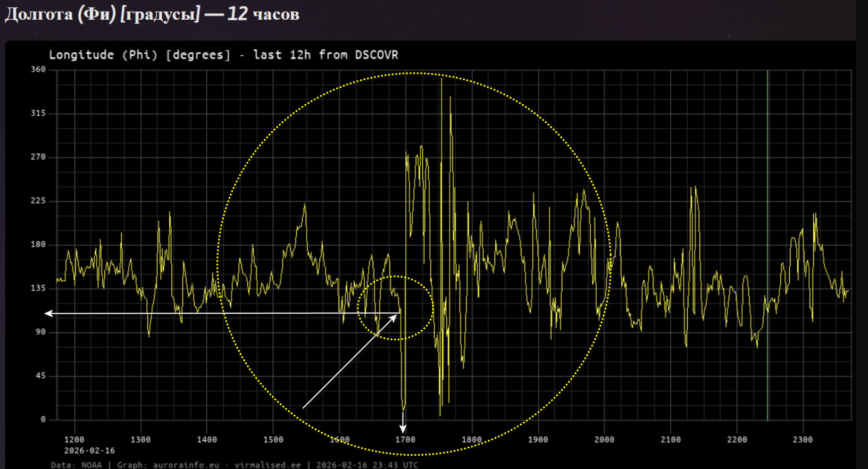Viewport: 868px width, 469px height.
Task: Click the 'Longitude (Phi) [degrees]' chart title
Action: 139,55
